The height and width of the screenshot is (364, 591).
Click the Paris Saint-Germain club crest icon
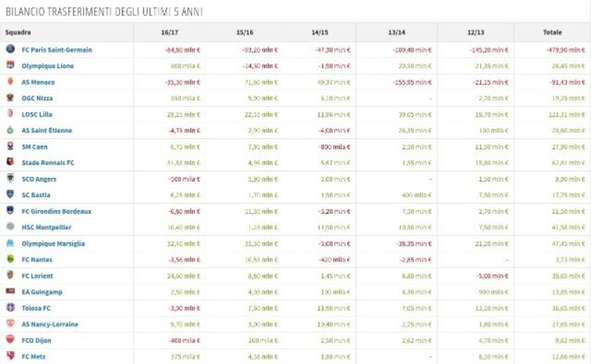pyautogui.click(x=10, y=48)
